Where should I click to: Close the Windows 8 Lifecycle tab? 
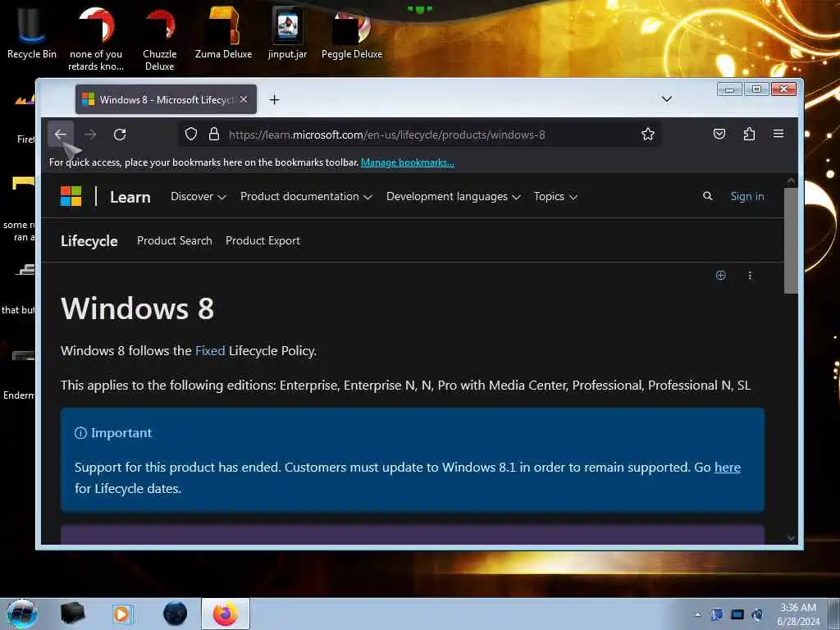244,99
